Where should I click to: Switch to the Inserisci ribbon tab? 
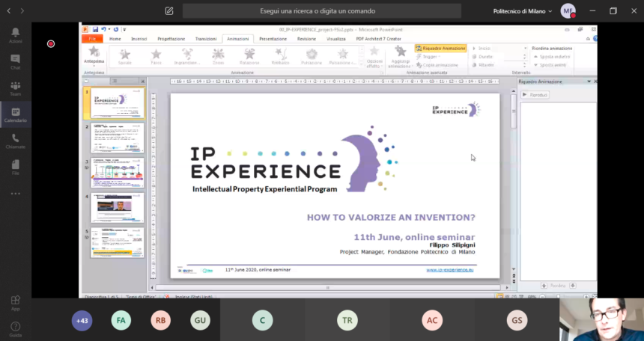[x=139, y=39]
